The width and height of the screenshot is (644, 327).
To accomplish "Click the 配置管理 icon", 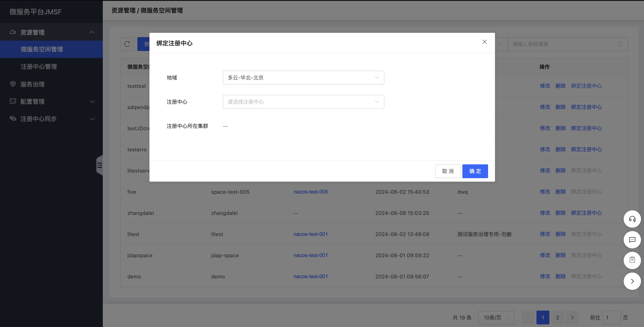I will click(13, 101).
